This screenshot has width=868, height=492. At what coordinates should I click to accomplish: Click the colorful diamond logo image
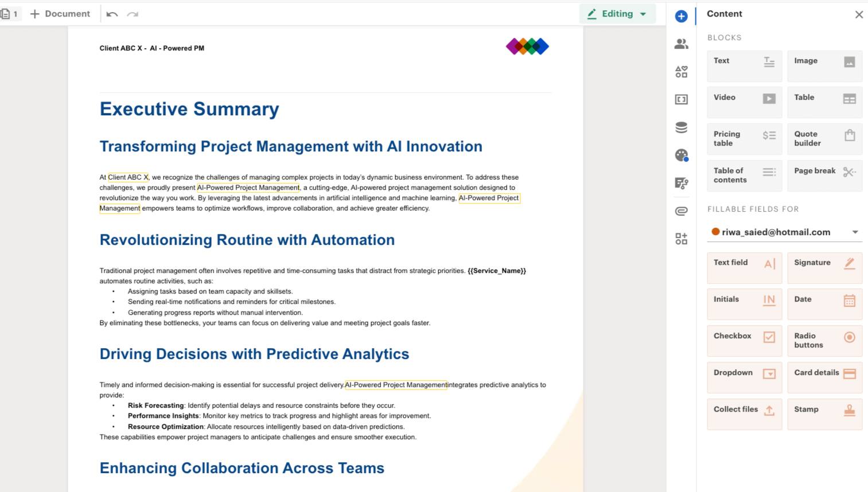(x=527, y=46)
